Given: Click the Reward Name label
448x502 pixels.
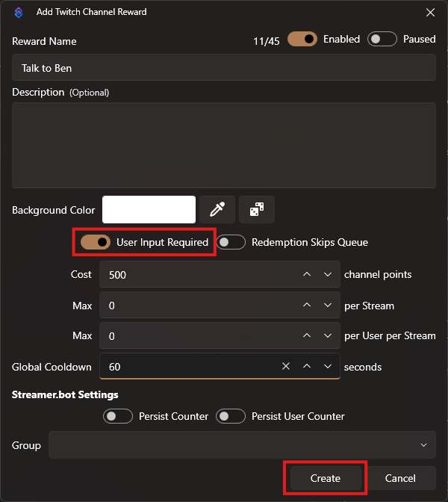Looking at the screenshot, I should [44, 41].
